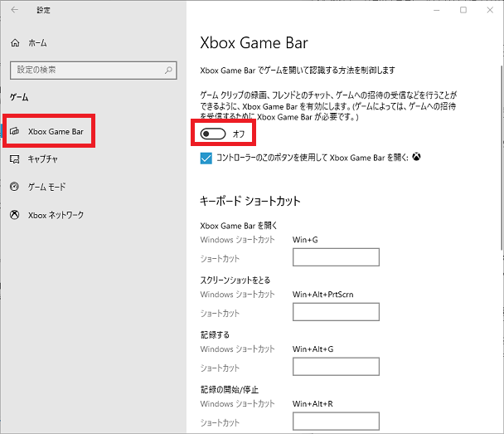Image resolution: width=504 pixels, height=434 pixels.
Task: Click the キーボード ショートカット heading
Action: [250, 201]
